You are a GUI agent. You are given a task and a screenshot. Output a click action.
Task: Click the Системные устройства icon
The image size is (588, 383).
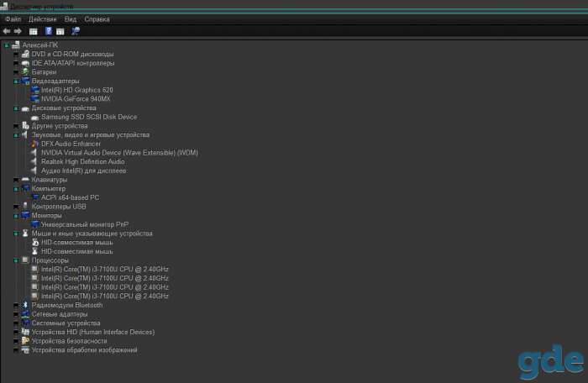coord(25,323)
